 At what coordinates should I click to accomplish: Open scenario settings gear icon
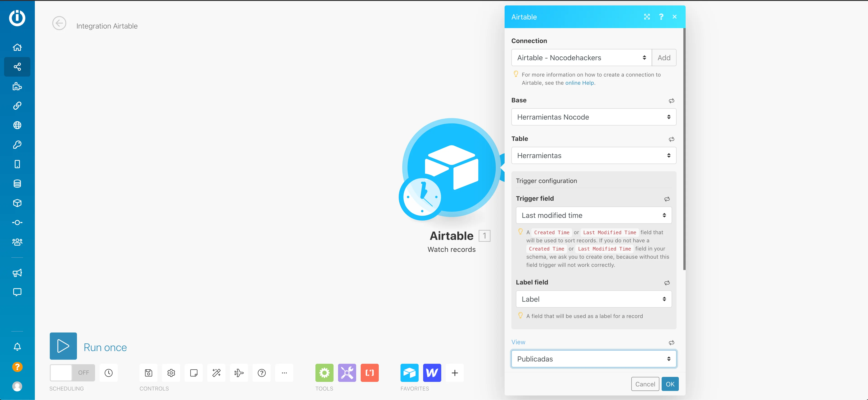coord(171,373)
